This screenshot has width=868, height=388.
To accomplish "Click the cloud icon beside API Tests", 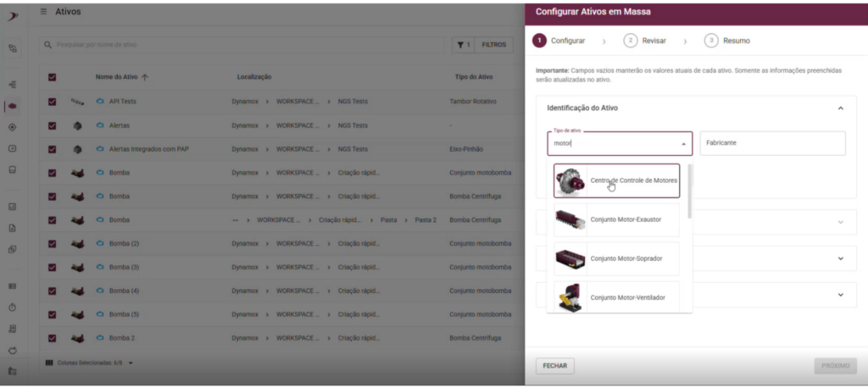I will tap(100, 102).
